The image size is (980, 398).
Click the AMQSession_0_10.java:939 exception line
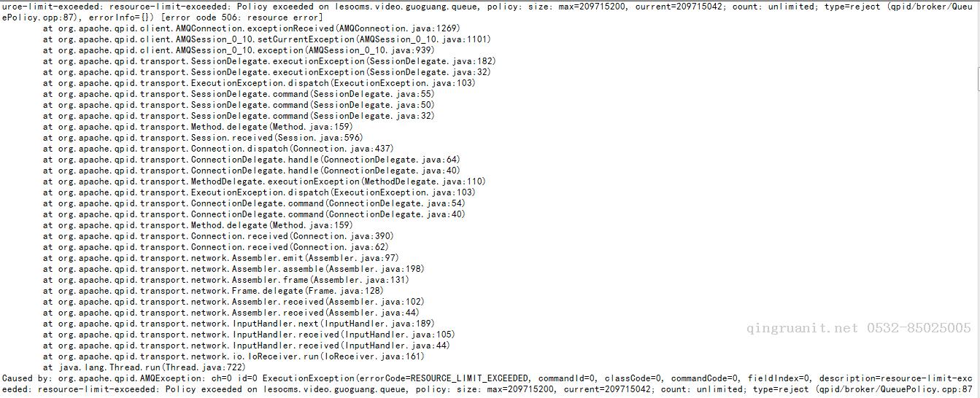click(x=238, y=50)
